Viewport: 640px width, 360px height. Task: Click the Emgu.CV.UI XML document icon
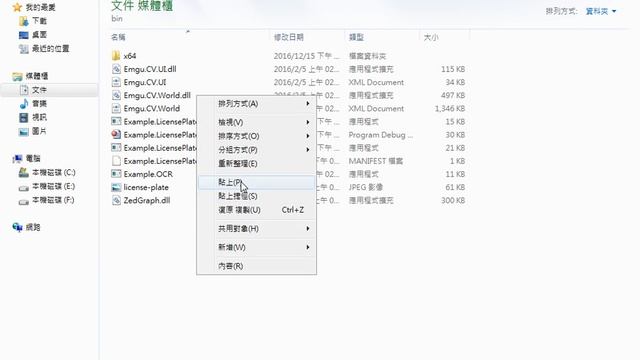(116, 82)
